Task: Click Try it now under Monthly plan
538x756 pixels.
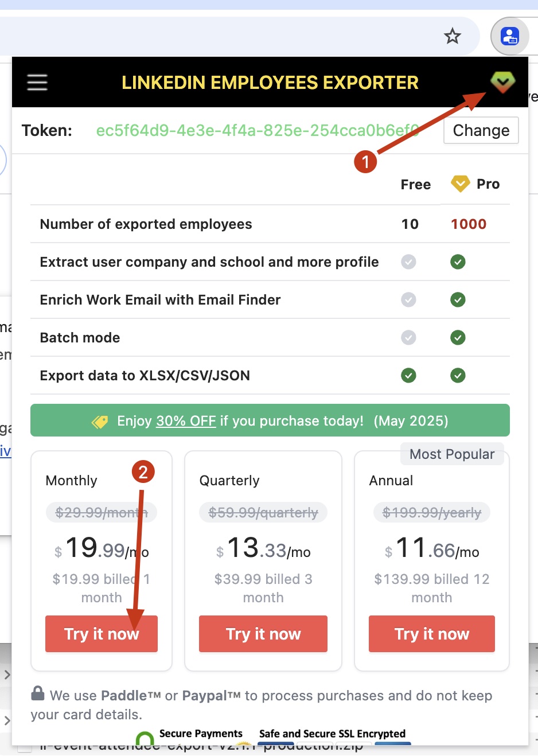Action: [x=101, y=634]
